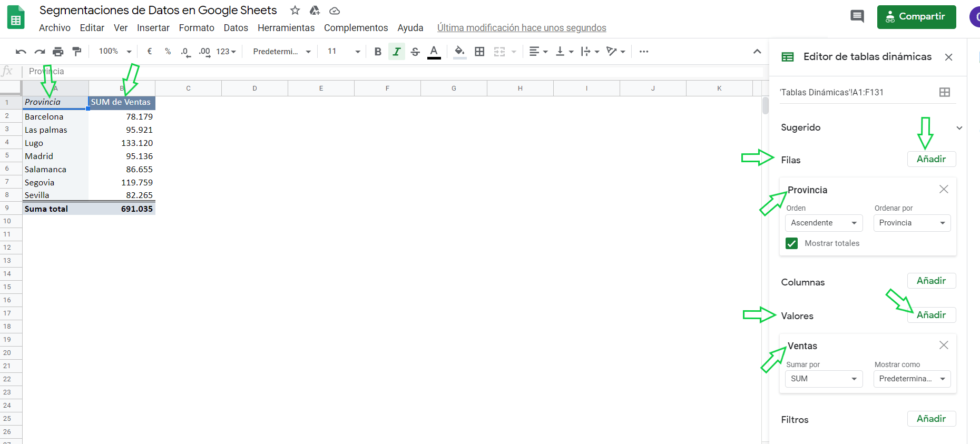Click the undo arrow icon
The image size is (980, 444).
(21, 52)
